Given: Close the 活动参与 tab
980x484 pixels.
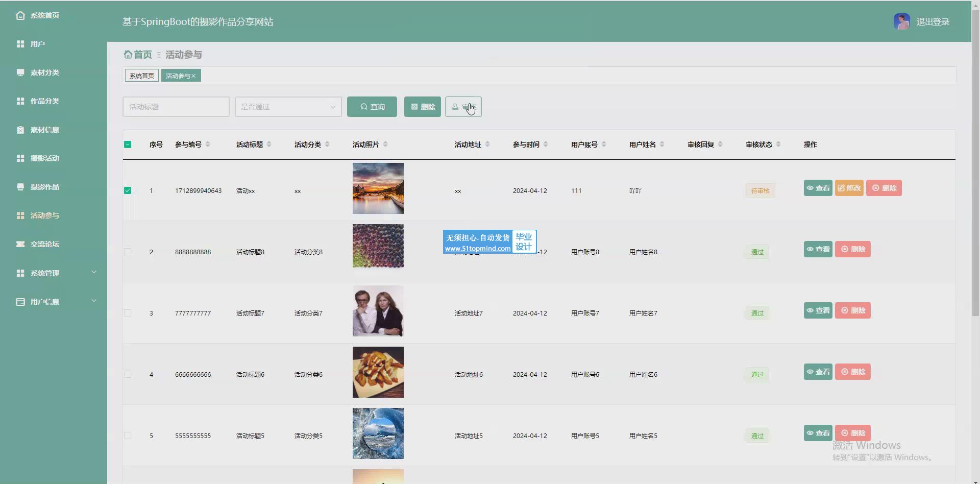Looking at the screenshot, I should [193, 76].
